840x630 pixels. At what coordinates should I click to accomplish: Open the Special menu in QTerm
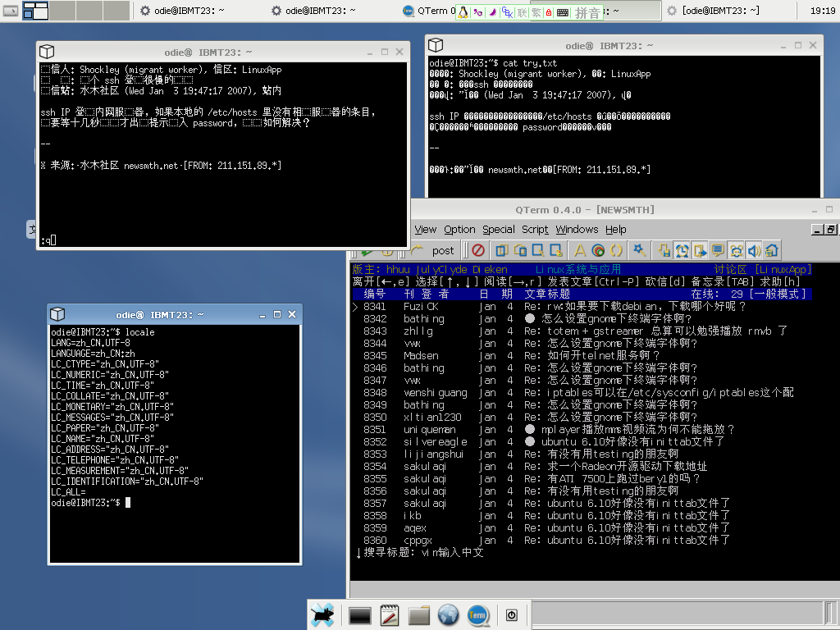[x=498, y=230]
